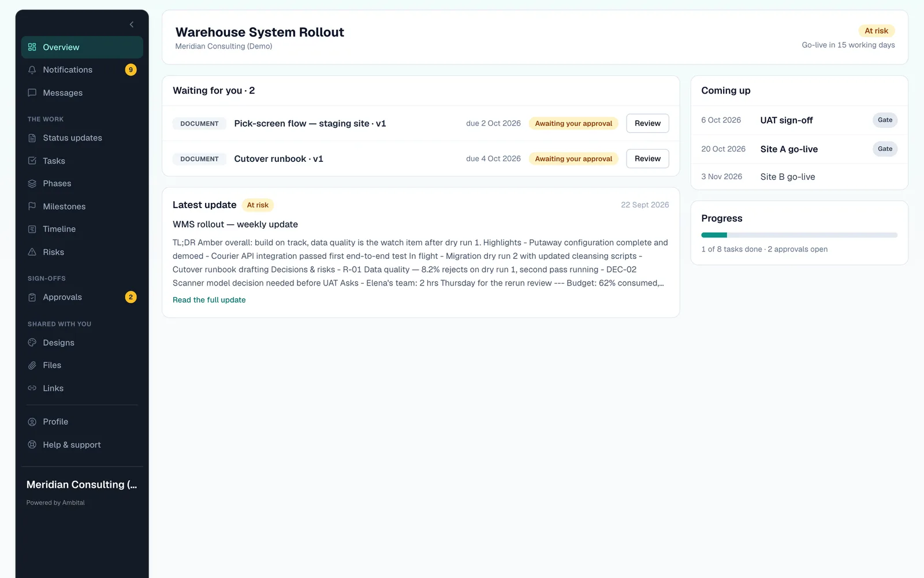Screen dimensions: 924x578
Task: Open Read the full update link
Action: pyautogui.click(x=209, y=300)
